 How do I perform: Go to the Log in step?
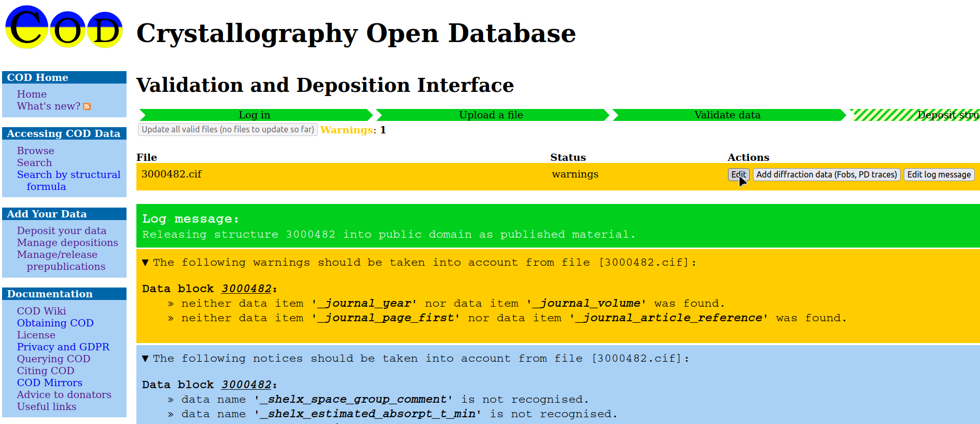(x=255, y=115)
